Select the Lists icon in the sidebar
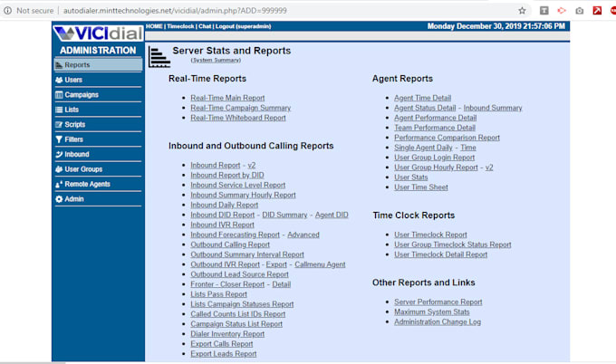Viewport: 616px width, 364px height. click(x=59, y=110)
